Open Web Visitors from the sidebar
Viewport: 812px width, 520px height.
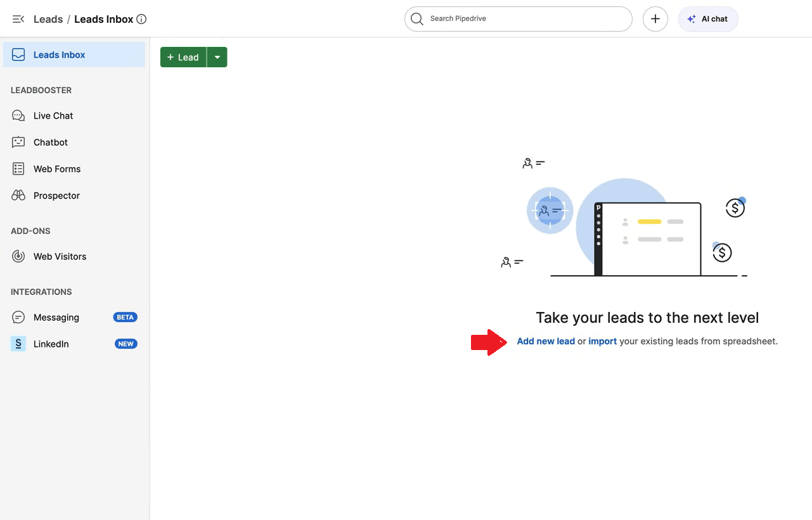click(x=60, y=256)
